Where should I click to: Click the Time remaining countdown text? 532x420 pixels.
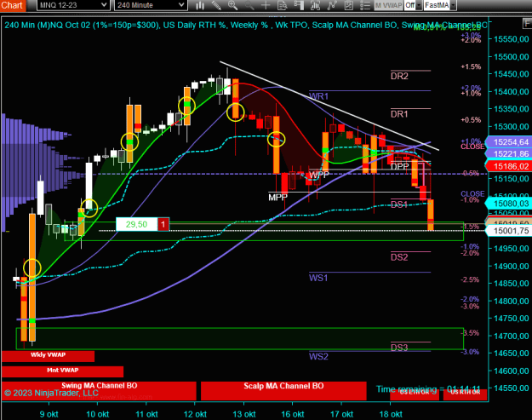(428, 388)
